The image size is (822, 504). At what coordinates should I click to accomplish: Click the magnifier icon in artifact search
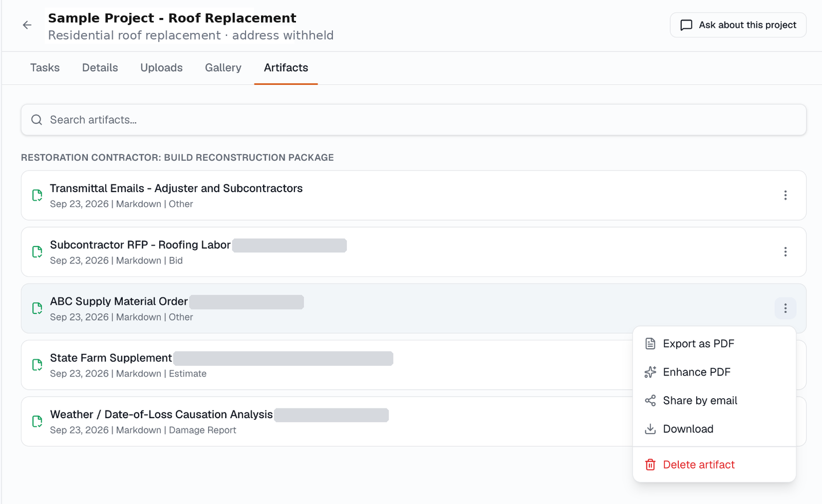[x=36, y=120]
